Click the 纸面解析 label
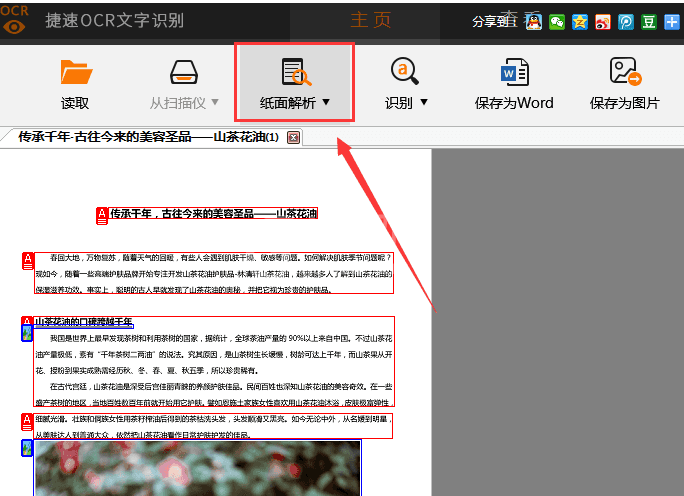684x496 pixels. pyautogui.click(x=287, y=103)
